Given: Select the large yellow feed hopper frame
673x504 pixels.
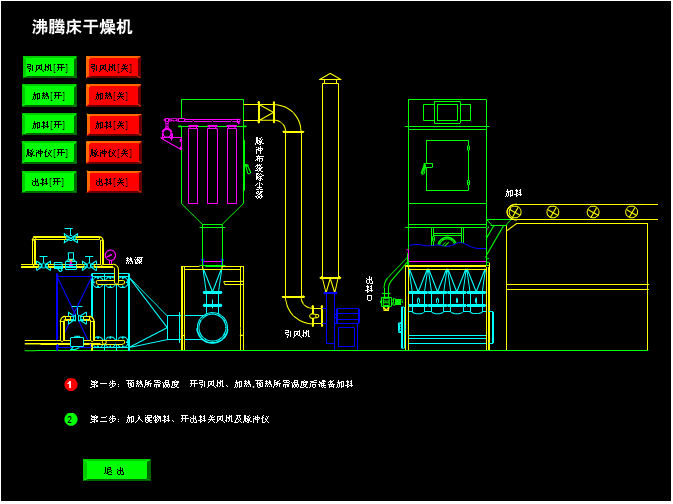Looking at the screenshot, I should tap(577, 286).
